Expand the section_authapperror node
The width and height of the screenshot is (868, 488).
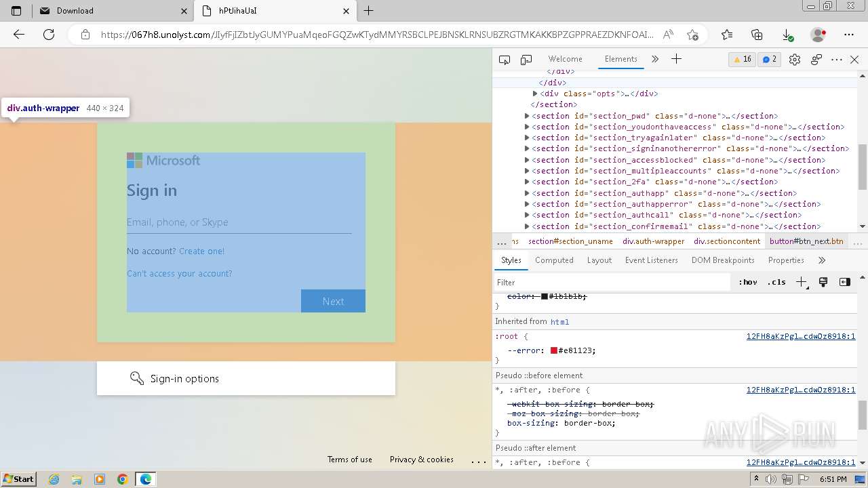527,204
